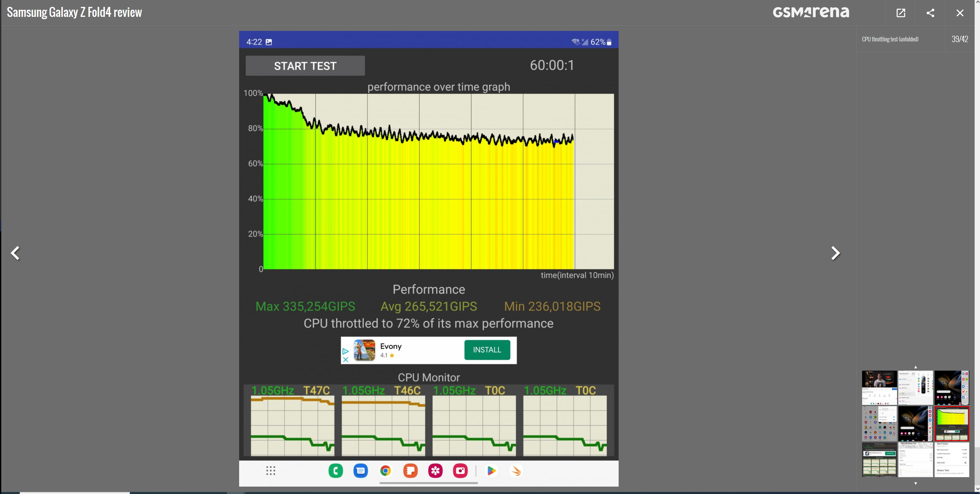The width and height of the screenshot is (980, 494).
Task: Click 'CPU throttled to 72% of its max performance'
Action: [x=428, y=323]
